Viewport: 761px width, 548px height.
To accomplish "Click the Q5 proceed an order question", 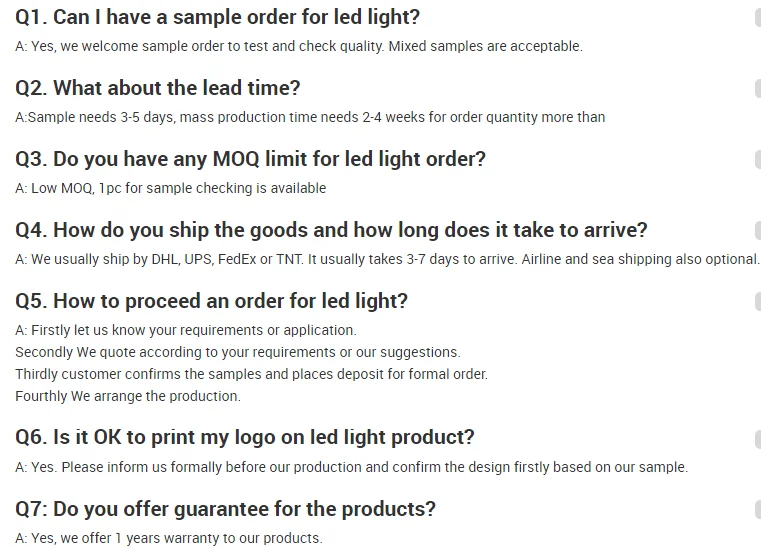I will 212,301.
